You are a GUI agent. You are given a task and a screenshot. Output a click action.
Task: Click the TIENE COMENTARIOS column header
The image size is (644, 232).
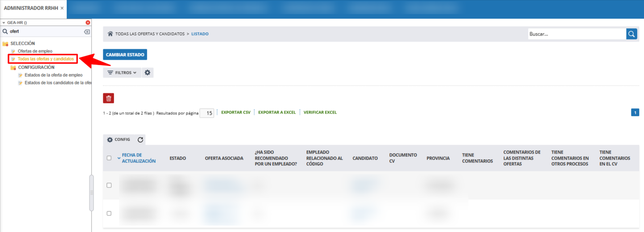[478, 158]
